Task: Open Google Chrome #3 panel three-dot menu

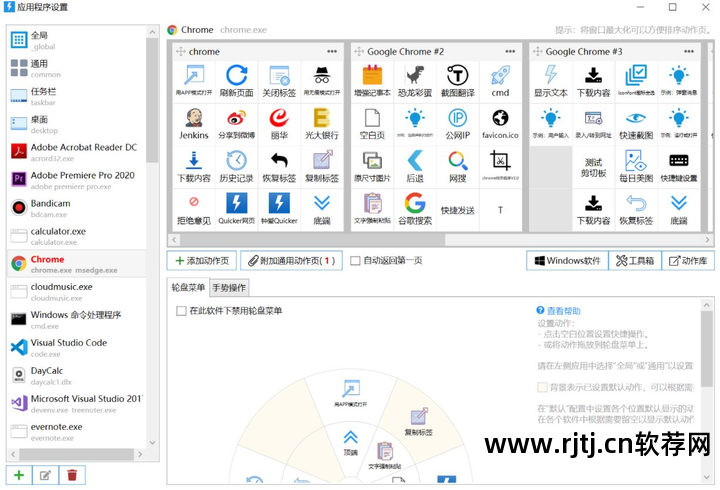Action: point(689,51)
